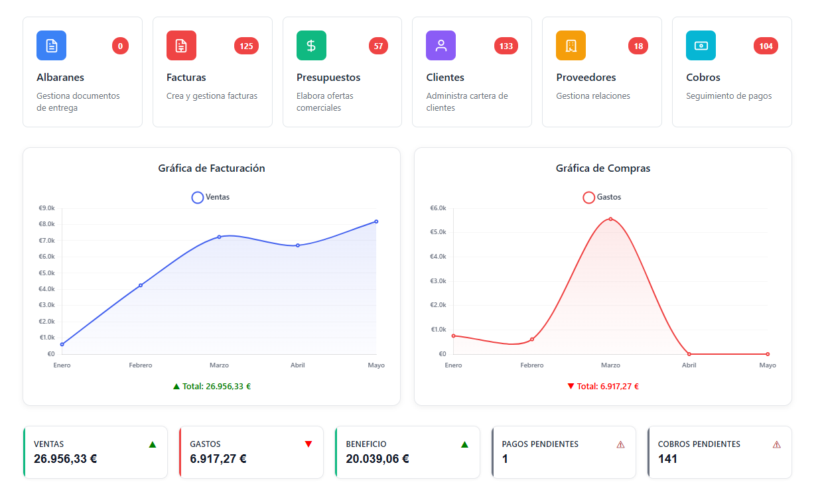
Task: Click Gastos chart data point for Abril
Action: point(689,354)
